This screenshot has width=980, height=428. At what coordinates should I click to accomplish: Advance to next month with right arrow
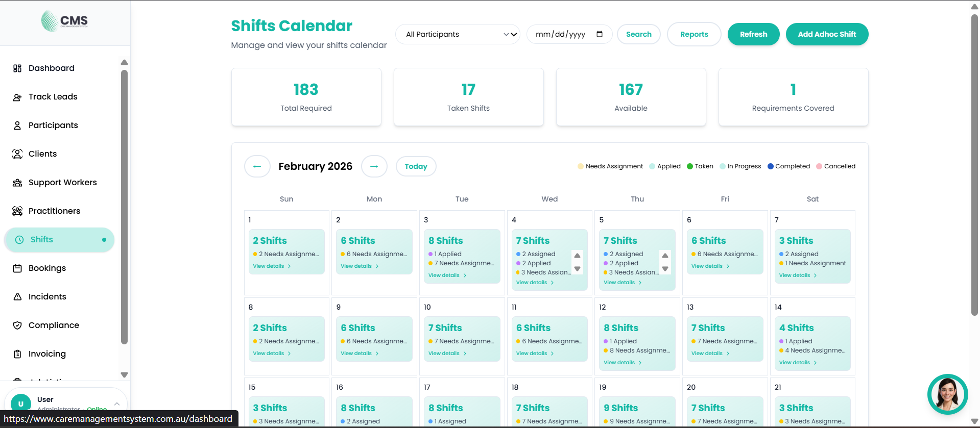coord(374,166)
